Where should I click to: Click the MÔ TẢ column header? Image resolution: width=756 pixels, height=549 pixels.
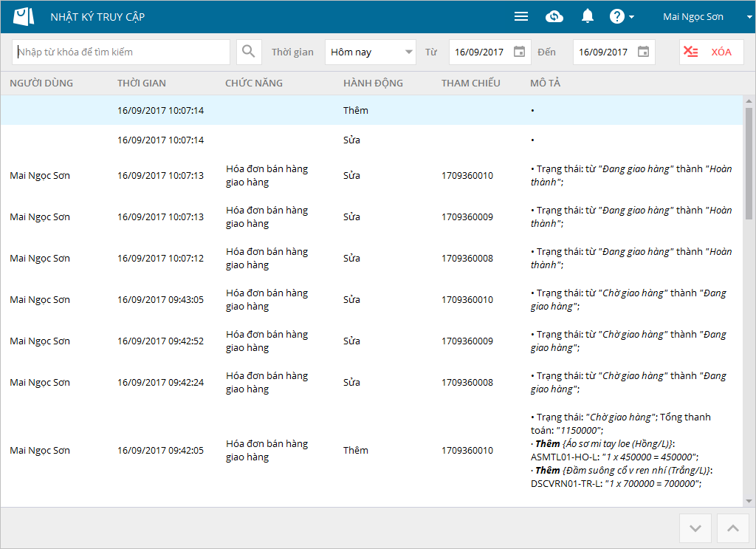tap(546, 83)
